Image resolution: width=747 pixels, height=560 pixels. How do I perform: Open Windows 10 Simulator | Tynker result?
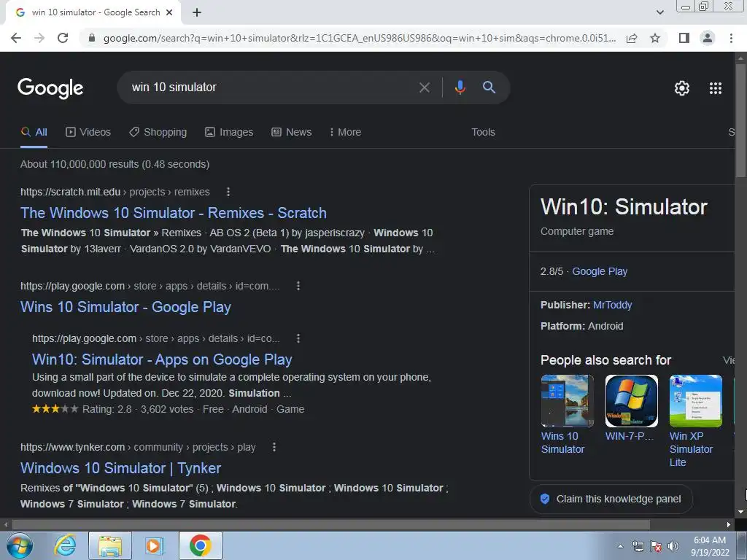point(121,468)
